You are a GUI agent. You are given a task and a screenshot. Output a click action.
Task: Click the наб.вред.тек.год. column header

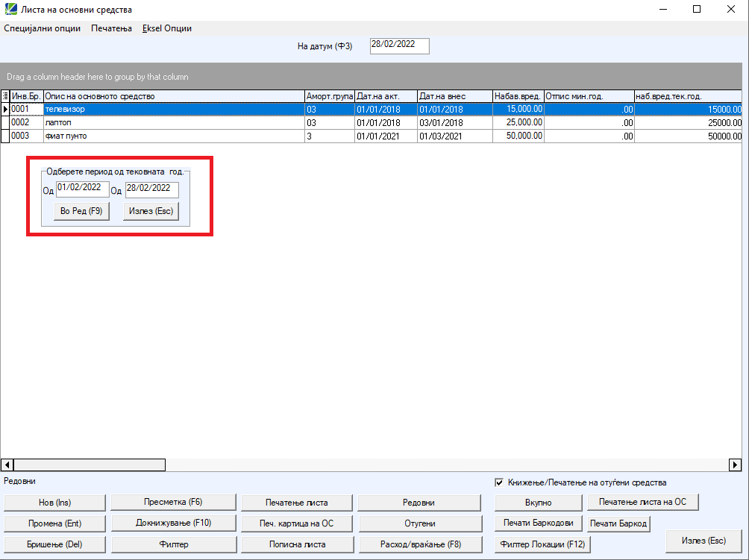coord(688,96)
